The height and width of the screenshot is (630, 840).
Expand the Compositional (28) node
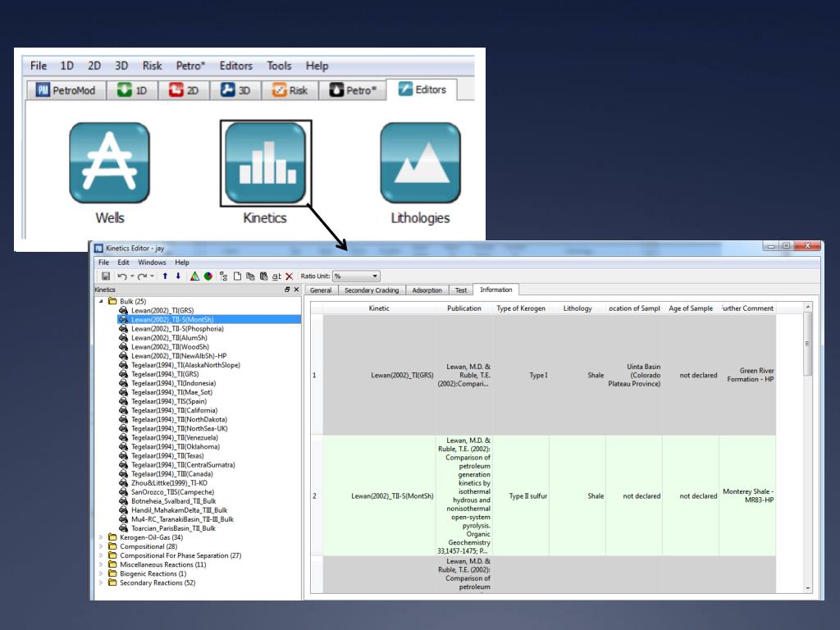coord(101,546)
